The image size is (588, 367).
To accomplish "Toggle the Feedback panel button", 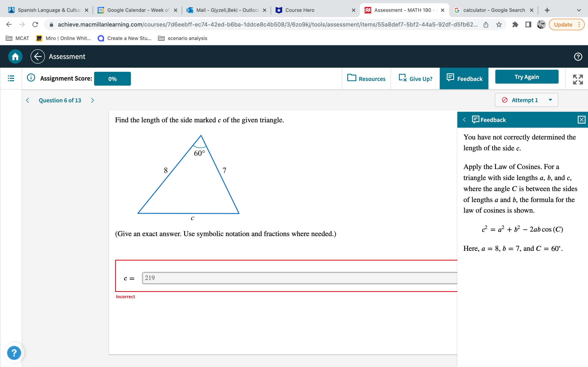I will (x=464, y=79).
